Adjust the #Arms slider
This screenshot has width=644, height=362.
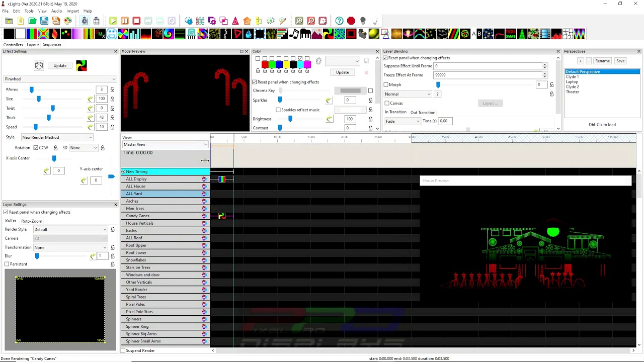(x=32, y=89)
